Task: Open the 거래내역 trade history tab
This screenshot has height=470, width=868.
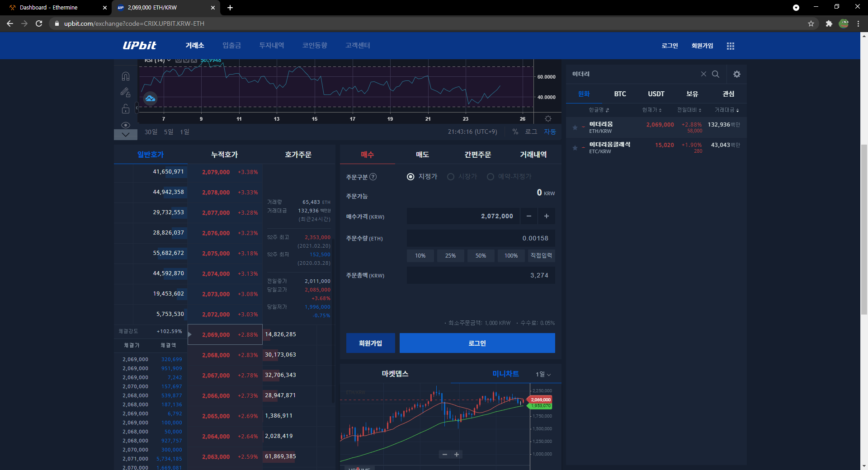Action: pyautogui.click(x=533, y=155)
